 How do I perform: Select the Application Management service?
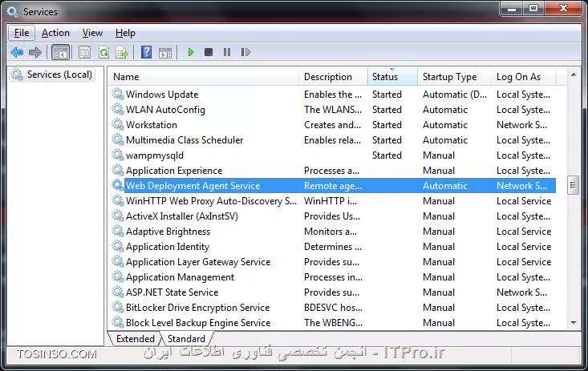pyautogui.click(x=332, y=277)
